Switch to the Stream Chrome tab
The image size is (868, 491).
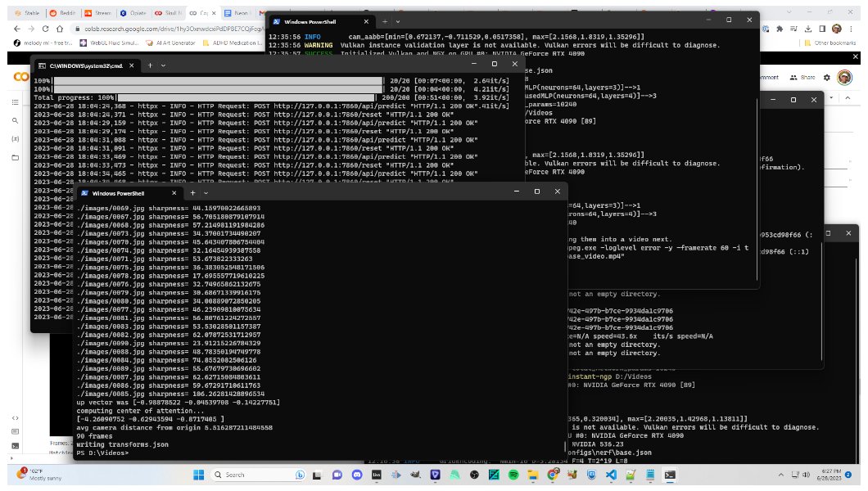tap(97, 13)
